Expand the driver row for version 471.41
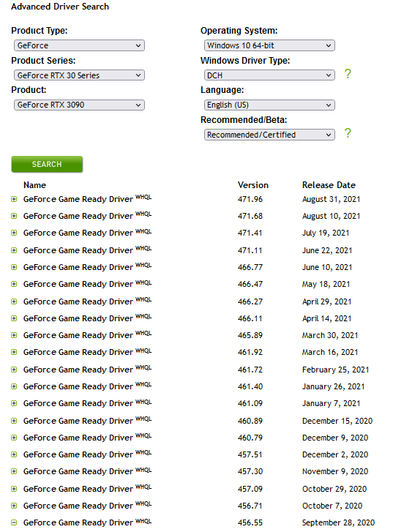The height and width of the screenshot is (532, 393). pyautogui.click(x=14, y=233)
